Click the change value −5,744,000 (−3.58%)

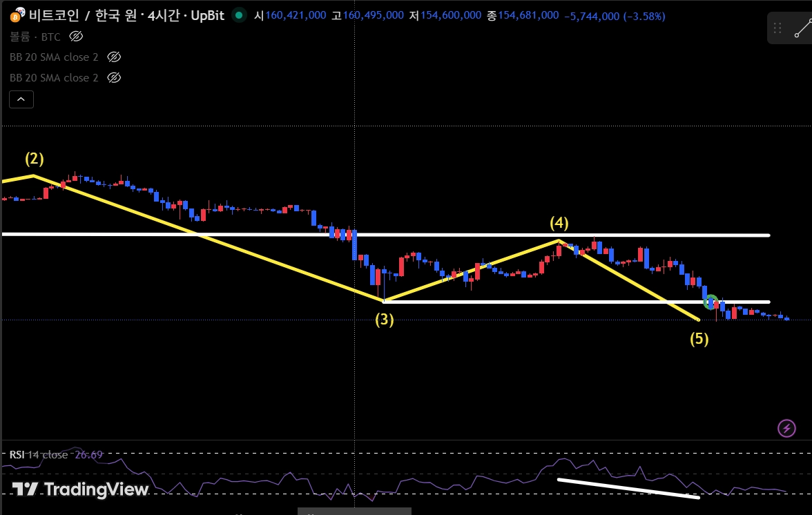(615, 16)
